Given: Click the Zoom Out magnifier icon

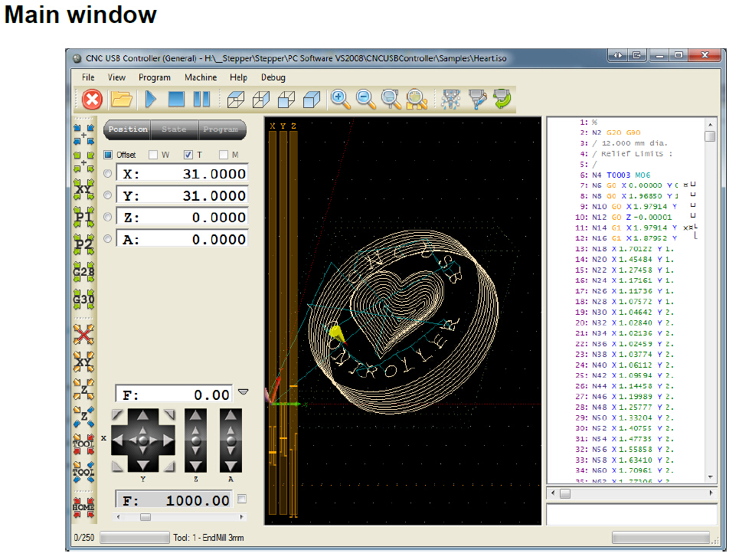Looking at the screenshot, I should coord(365,99).
